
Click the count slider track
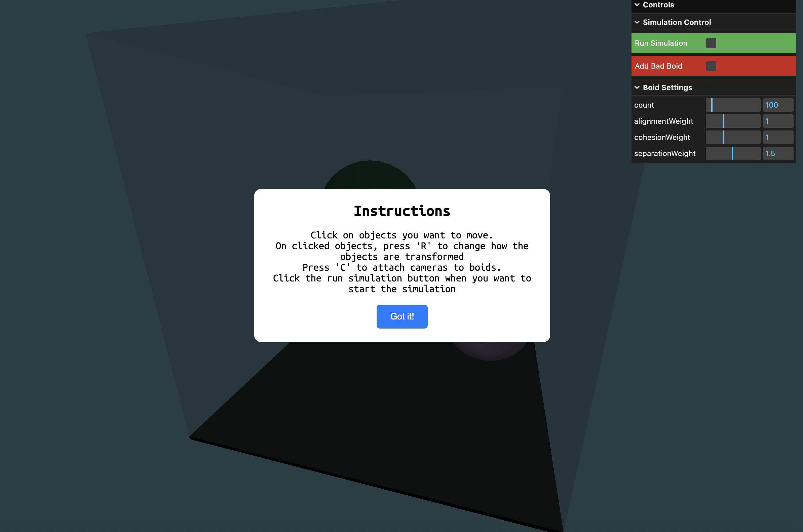click(x=733, y=105)
